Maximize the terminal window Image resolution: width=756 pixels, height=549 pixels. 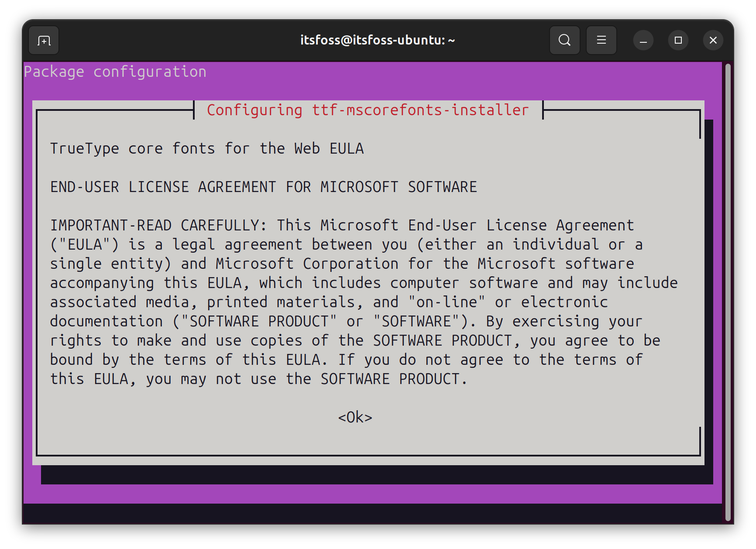click(x=678, y=40)
